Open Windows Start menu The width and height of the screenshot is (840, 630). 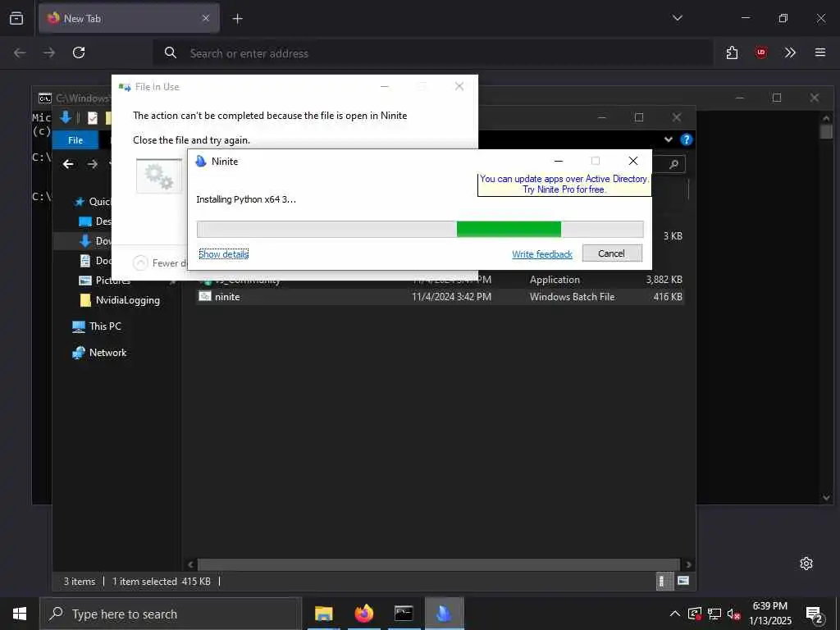20,614
